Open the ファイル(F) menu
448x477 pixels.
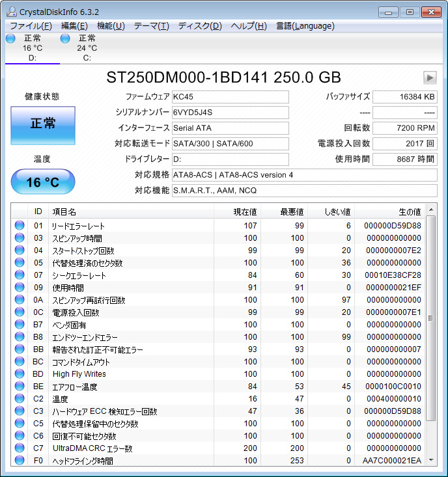click(31, 26)
